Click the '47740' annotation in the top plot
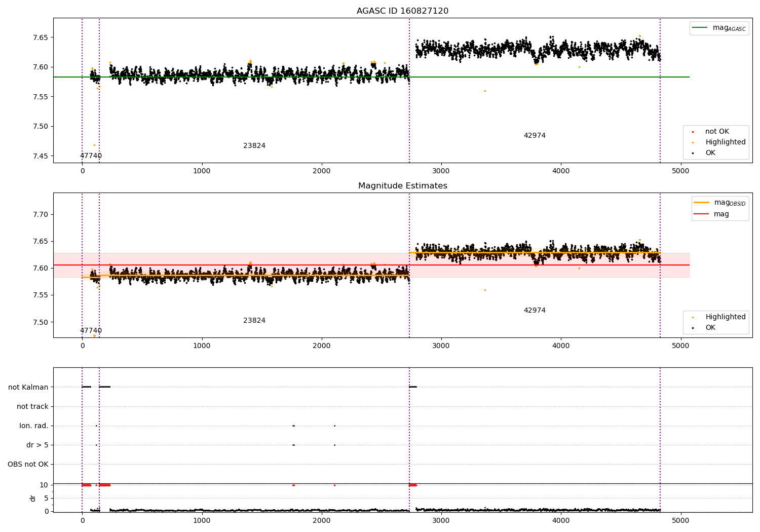 tap(91, 156)
